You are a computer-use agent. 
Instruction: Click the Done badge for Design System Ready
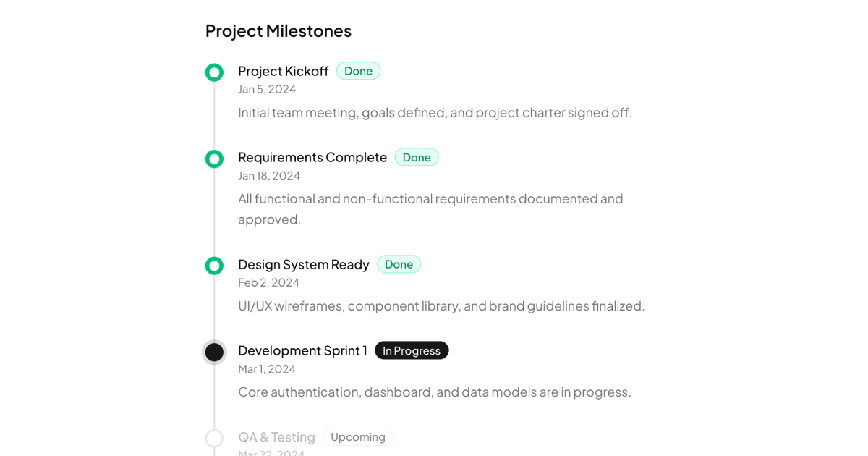tap(399, 264)
